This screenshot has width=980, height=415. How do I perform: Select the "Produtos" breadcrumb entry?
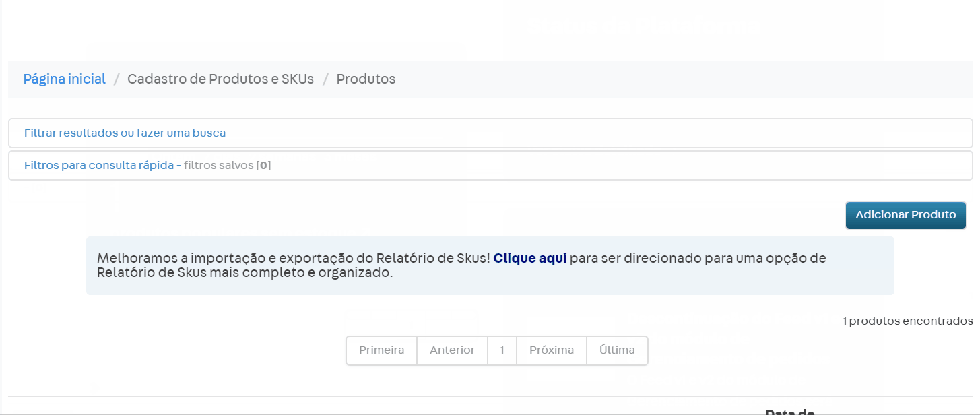[366, 79]
